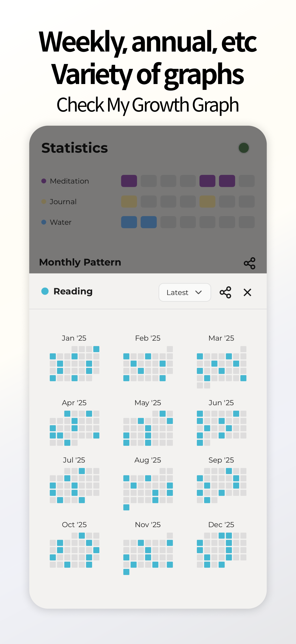Toggle the filled Journal square mid-week

[207, 201]
